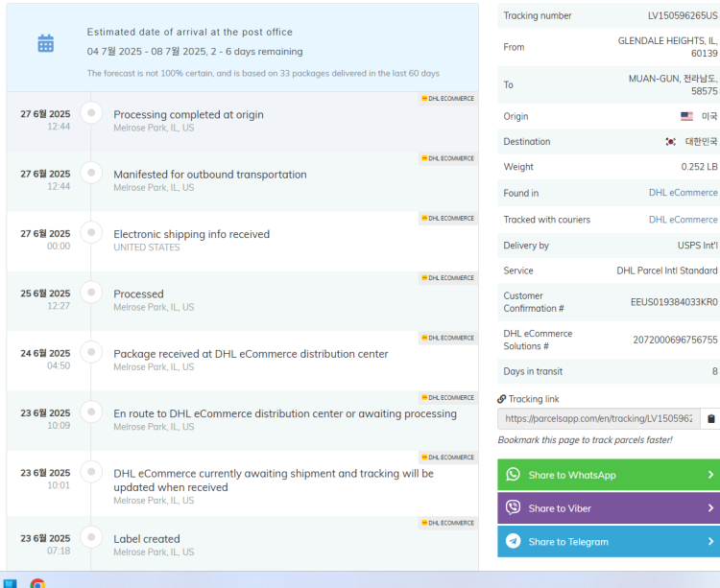The width and height of the screenshot is (720, 588).
Task: Click the From address GLENDALE HEIGHTS, IL
Action: click(x=667, y=47)
